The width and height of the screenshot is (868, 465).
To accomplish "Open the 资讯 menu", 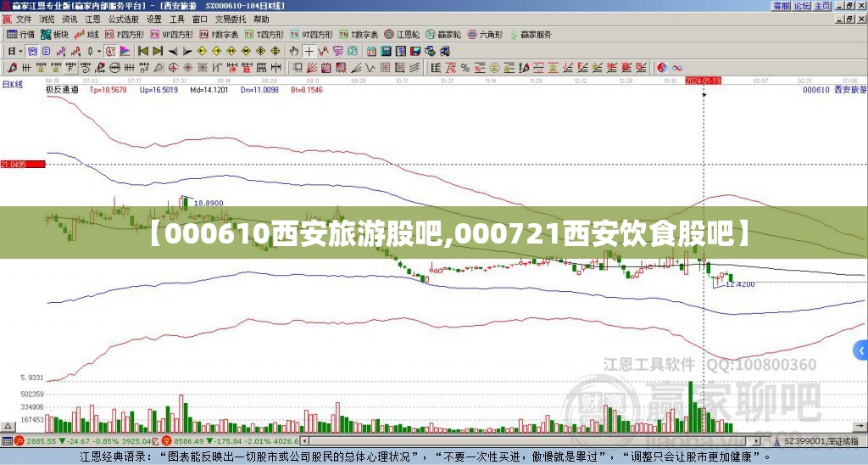I will [70, 20].
